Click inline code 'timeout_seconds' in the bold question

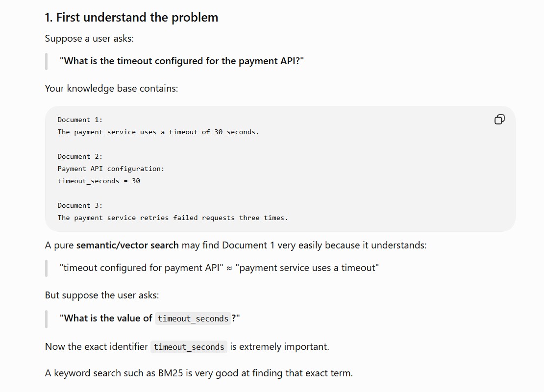[x=193, y=318]
